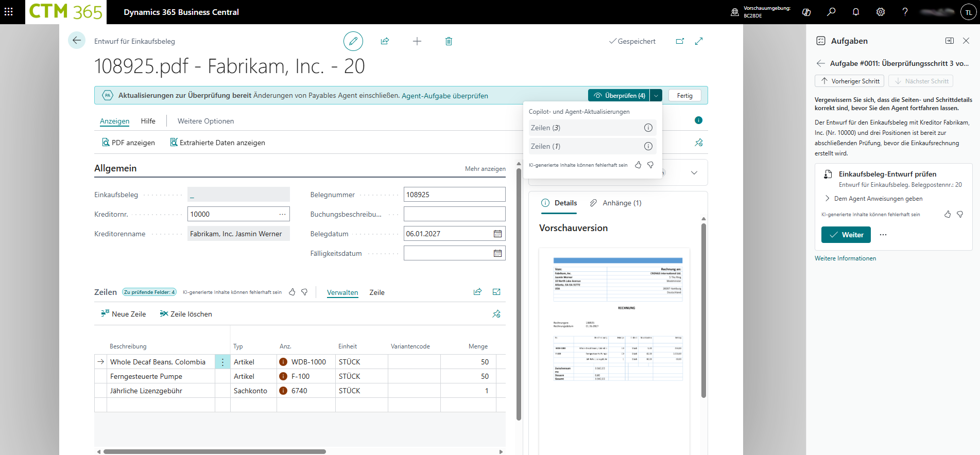Switch to the Anhänge (1) tab
The width and height of the screenshot is (980, 455).
(616, 203)
